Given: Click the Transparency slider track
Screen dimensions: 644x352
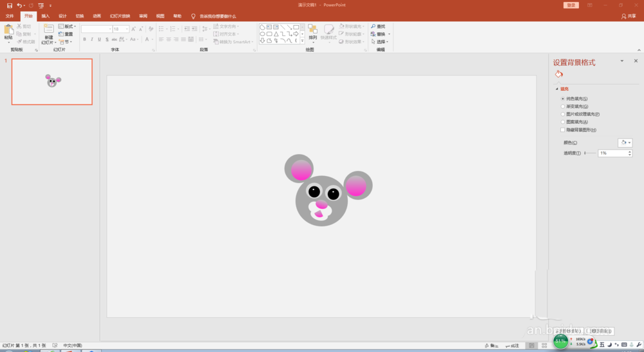Looking at the screenshot, I should click(x=589, y=153).
